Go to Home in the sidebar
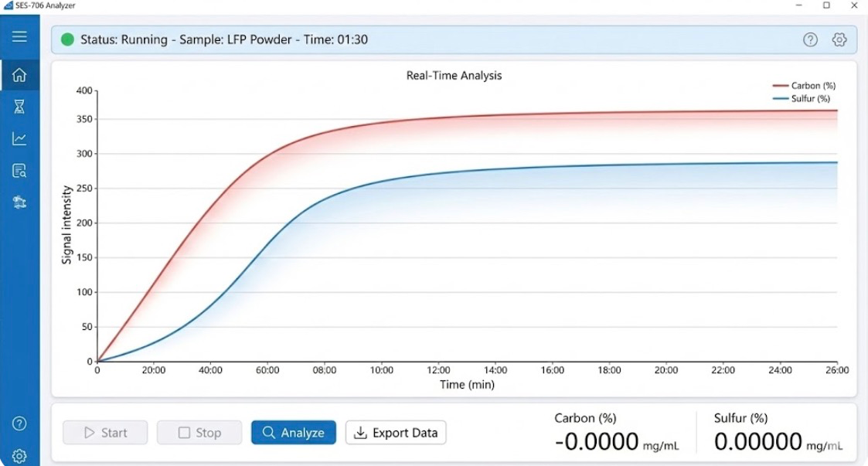Image resolution: width=868 pixels, height=466 pixels. [x=19, y=75]
